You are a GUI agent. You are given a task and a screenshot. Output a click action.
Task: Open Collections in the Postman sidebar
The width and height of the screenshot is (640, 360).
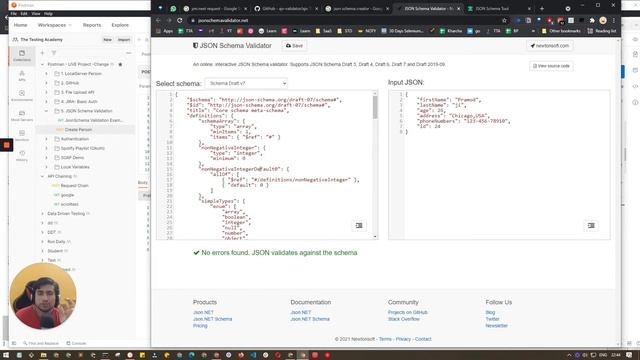pyautogui.click(x=22, y=56)
